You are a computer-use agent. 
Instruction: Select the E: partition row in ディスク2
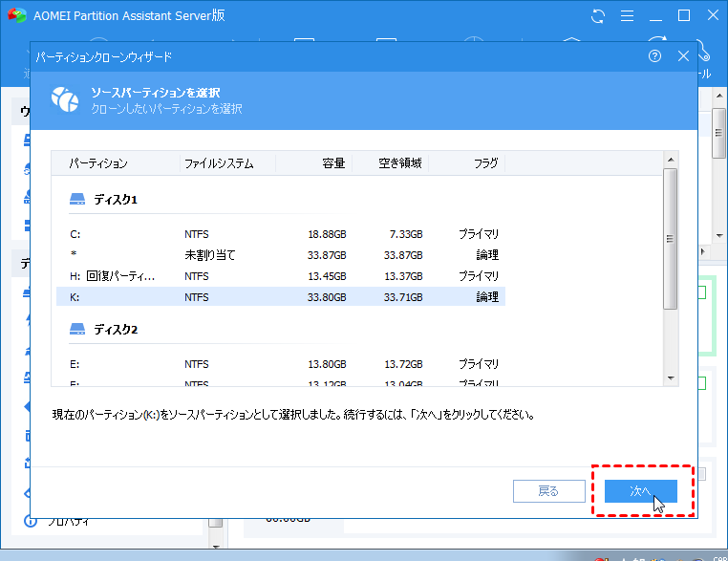pos(281,364)
